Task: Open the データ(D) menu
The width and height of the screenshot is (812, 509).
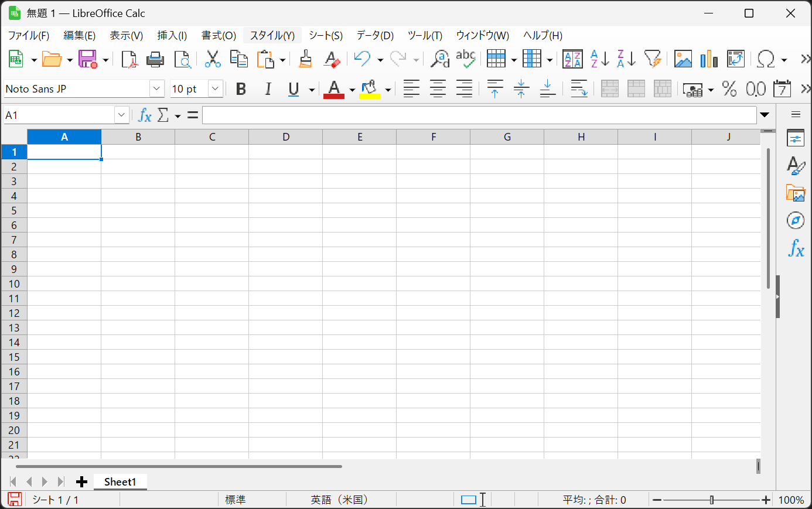Action: click(375, 36)
